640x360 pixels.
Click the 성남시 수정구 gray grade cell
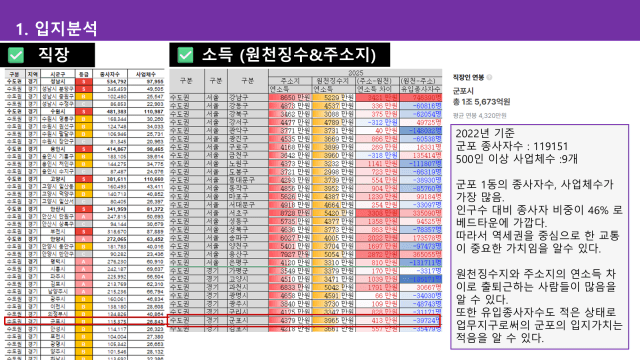coord(84,104)
